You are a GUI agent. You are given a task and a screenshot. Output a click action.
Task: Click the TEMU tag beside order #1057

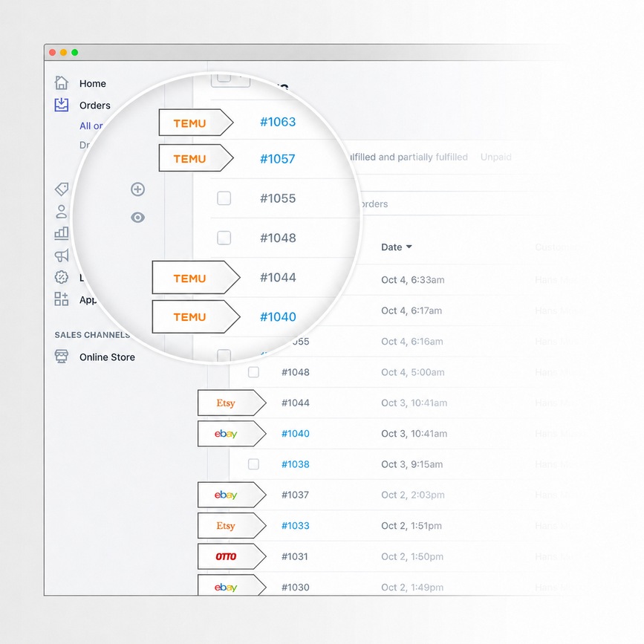pos(196,157)
